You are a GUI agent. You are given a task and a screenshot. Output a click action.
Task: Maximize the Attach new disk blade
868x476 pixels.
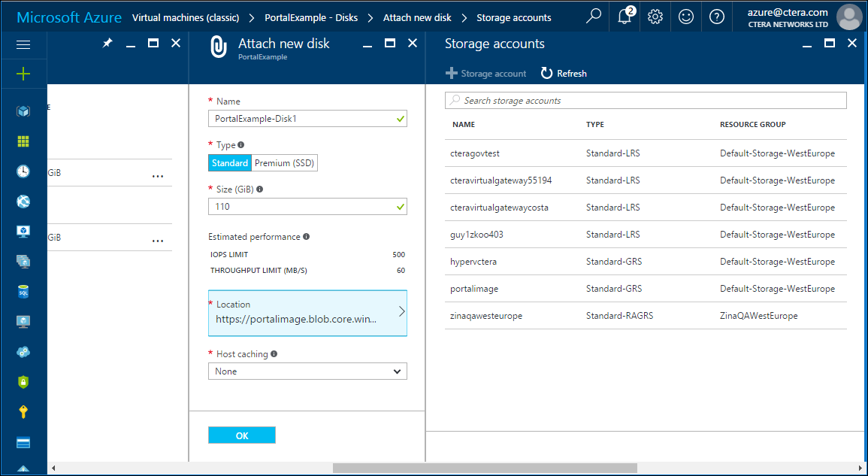pyautogui.click(x=390, y=43)
